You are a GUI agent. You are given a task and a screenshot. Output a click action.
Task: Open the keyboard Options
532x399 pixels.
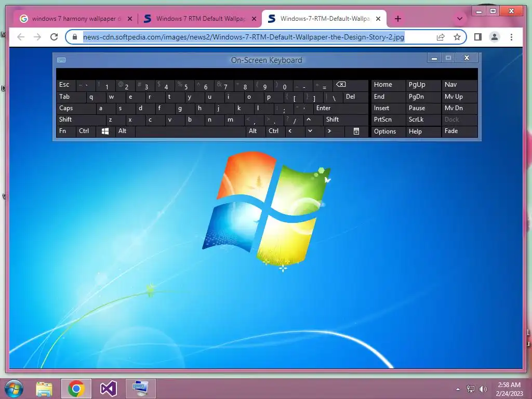click(x=389, y=131)
